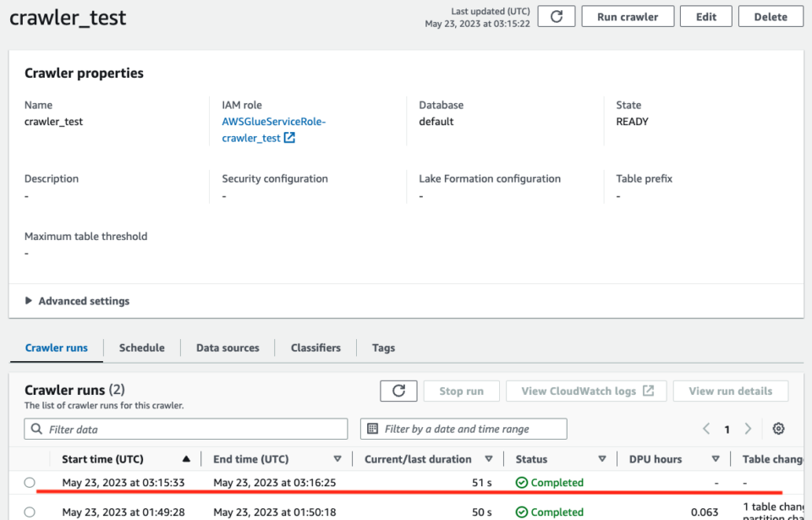
Task: Click database value default
Action: point(436,122)
